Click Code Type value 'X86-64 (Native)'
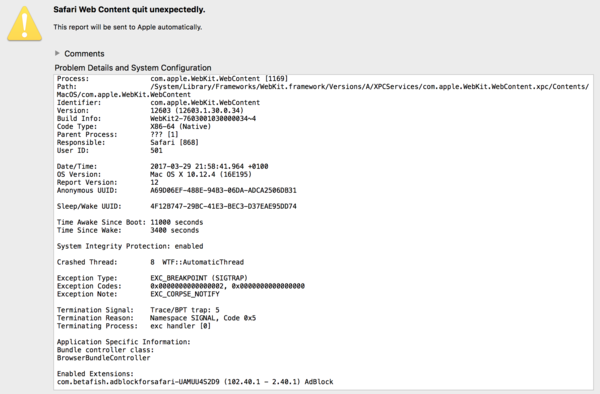The width and height of the screenshot is (600, 394). (181, 127)
